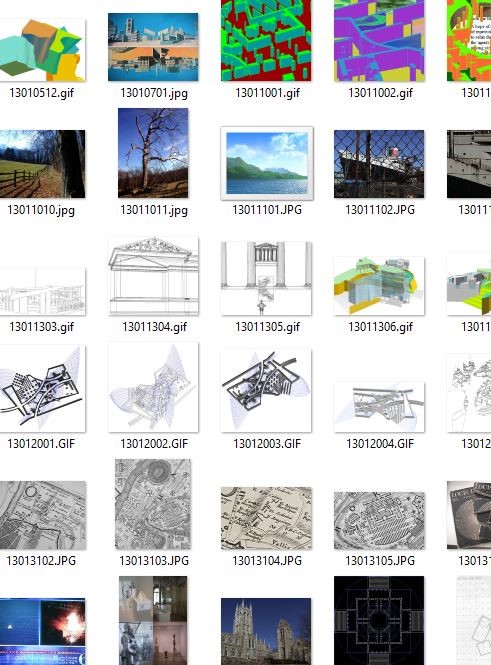Click the 13011002.gif purple thumbnail
Image resolution: width=491 pixels, height=665 pixels.
379,40
